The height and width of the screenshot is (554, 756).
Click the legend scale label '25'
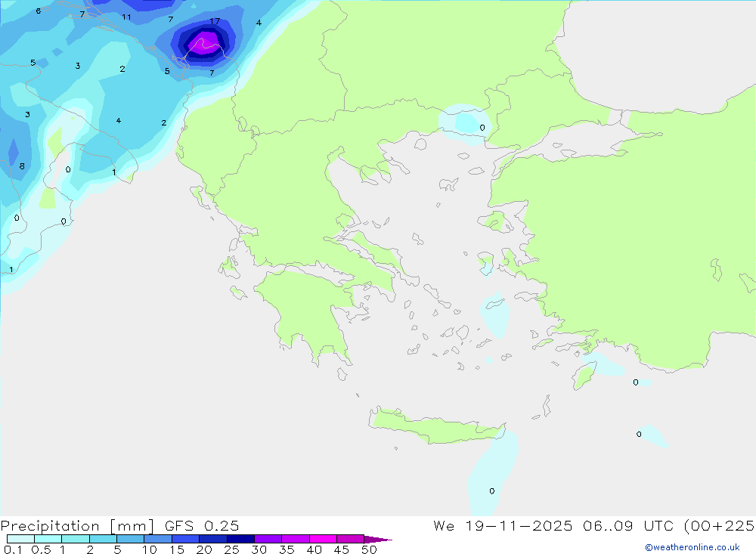tap(232, 549)
